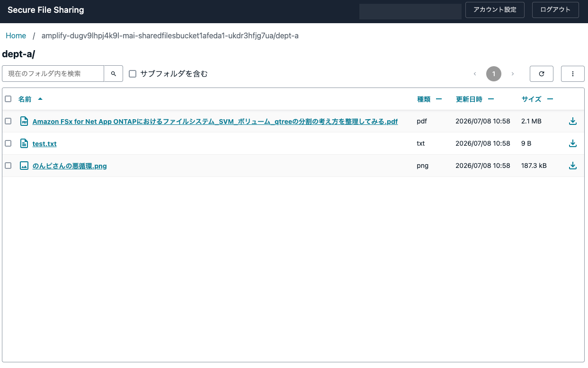Viewport: 588px width, 368px height.
Task: Click the 187.3 kB size cell
Action: point(534,166)
